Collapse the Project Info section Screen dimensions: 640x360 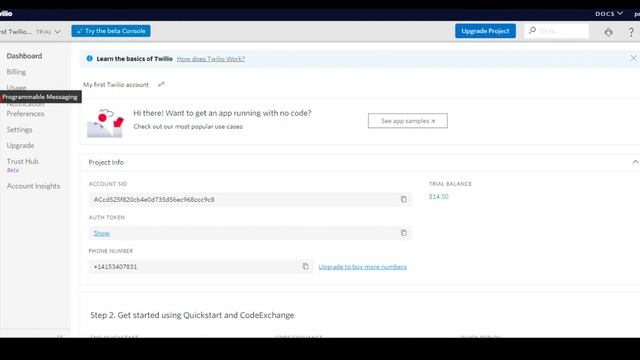click(635, 162)
